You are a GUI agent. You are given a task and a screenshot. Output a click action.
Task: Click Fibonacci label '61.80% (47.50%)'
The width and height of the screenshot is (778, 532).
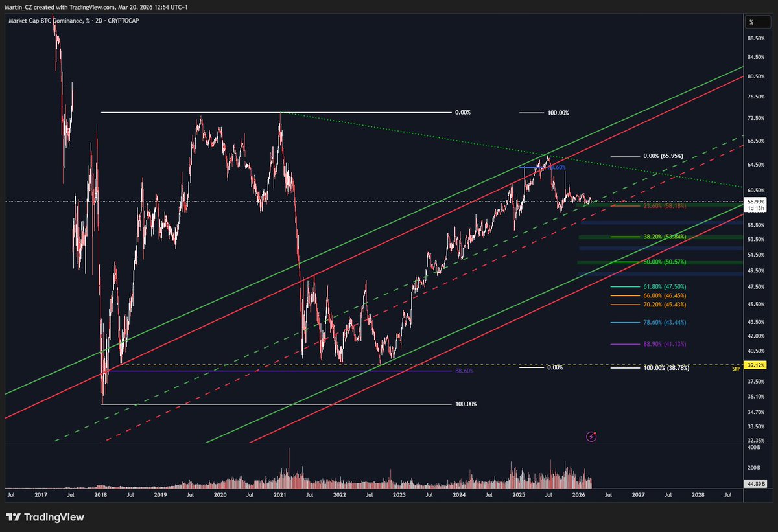(664, 286)
